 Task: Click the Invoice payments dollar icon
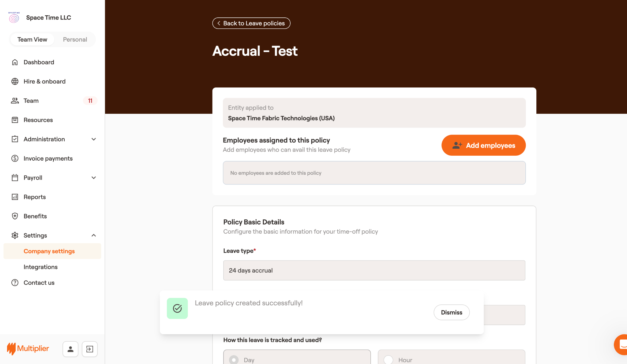coord(15,158)
